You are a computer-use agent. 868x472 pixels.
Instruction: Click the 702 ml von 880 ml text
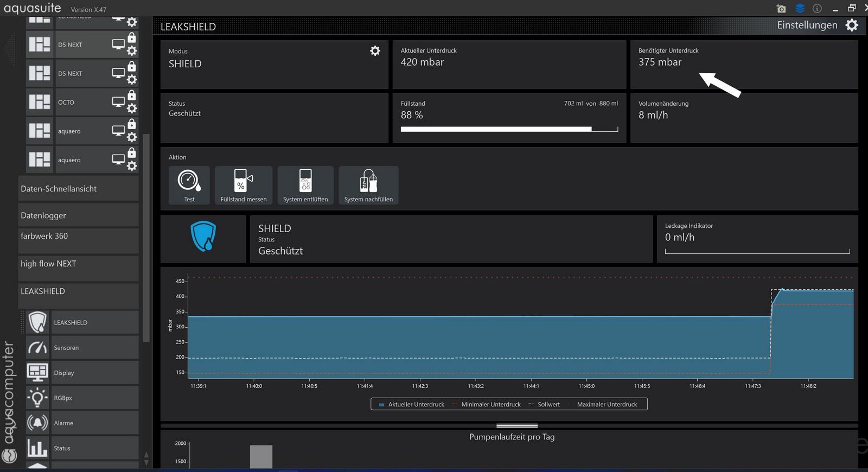point(591,103)
